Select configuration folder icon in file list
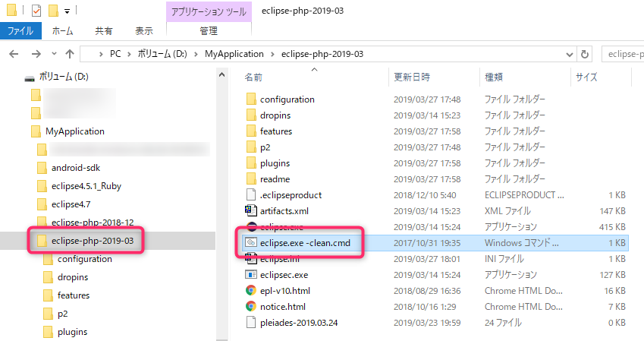Image resolution: width=644 pixels, height=341 pixels. (x=251, y=99)
